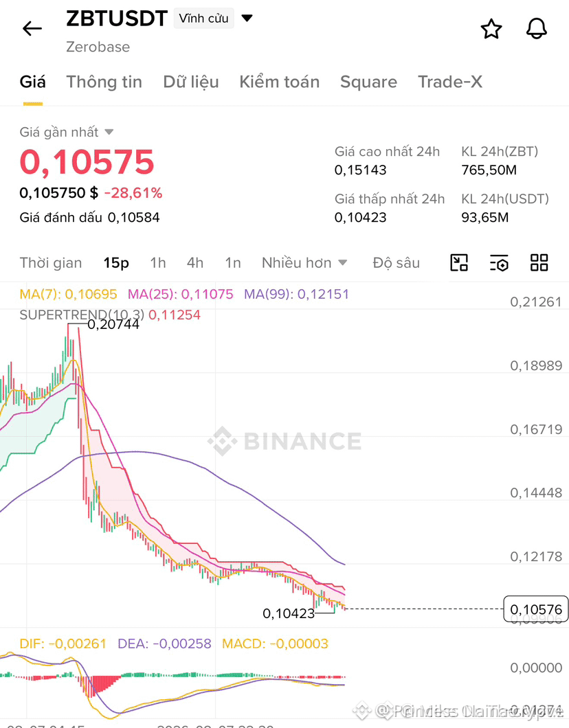This screenshot has height=728, width=569.
Task: Tap the -28,61% change value
Action: (x=133, y=193)
